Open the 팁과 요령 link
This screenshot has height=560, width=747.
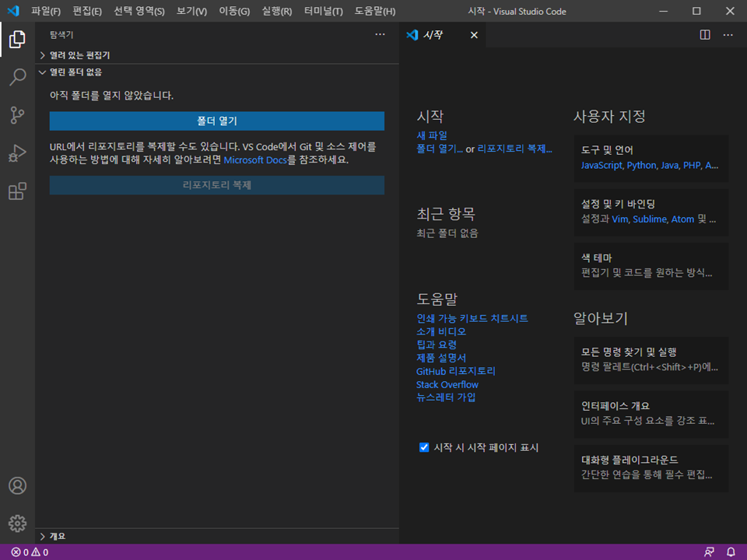pos(437,345)
